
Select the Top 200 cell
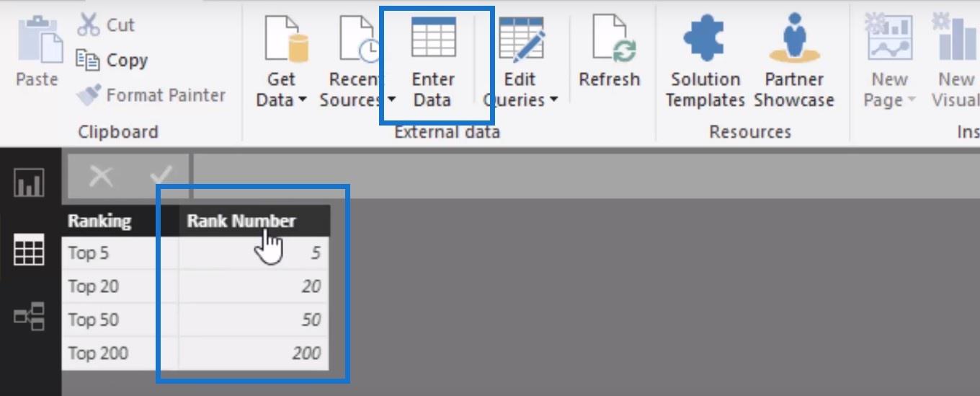[x=120, y=353]
